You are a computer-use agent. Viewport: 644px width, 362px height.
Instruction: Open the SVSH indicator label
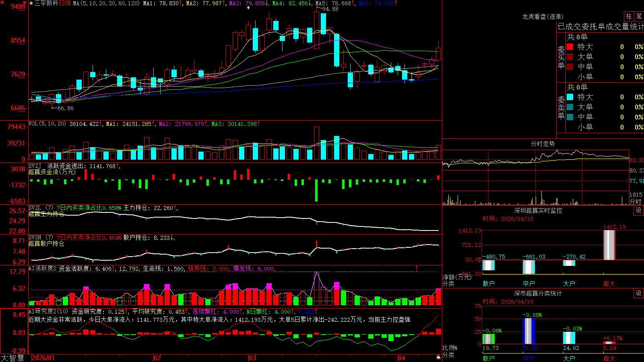pyautogui.click(x=35, y=237)
